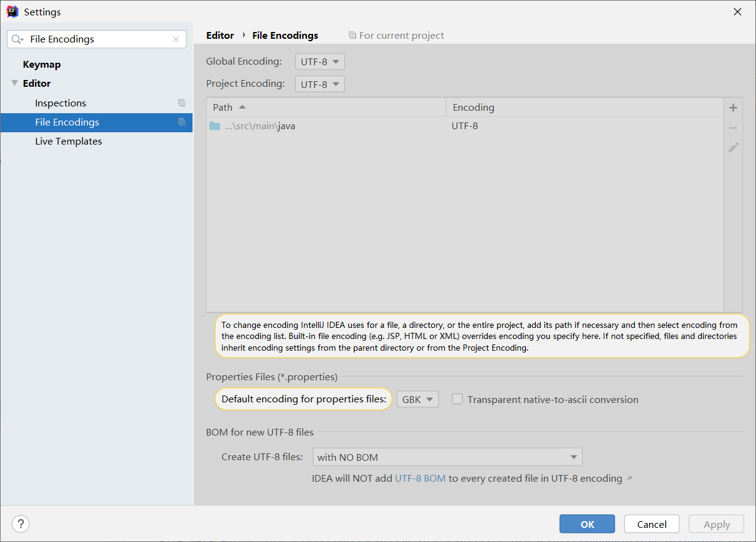The image size is (756, 542).
Task: Click the IntelliJ IDEA logo in title bar
Action: point(11,11)
